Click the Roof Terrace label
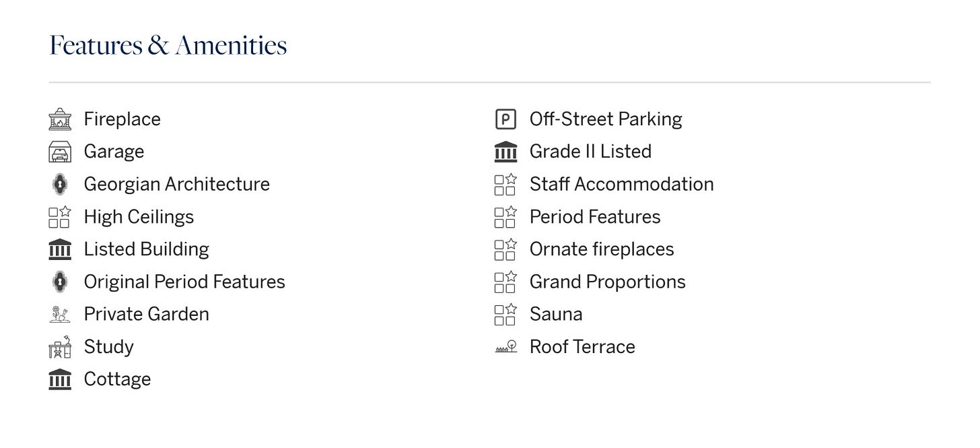The image size is (980, 448). (x=582, y=347)
